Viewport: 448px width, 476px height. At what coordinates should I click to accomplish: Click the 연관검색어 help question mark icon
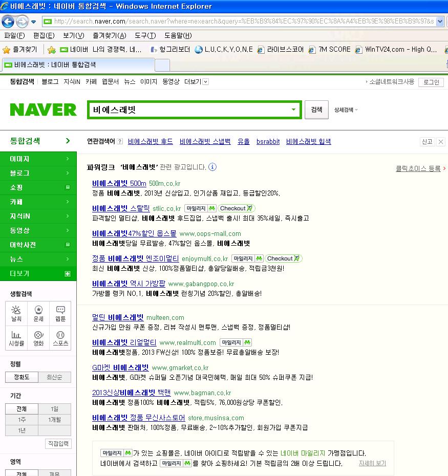tap(120, 141)
